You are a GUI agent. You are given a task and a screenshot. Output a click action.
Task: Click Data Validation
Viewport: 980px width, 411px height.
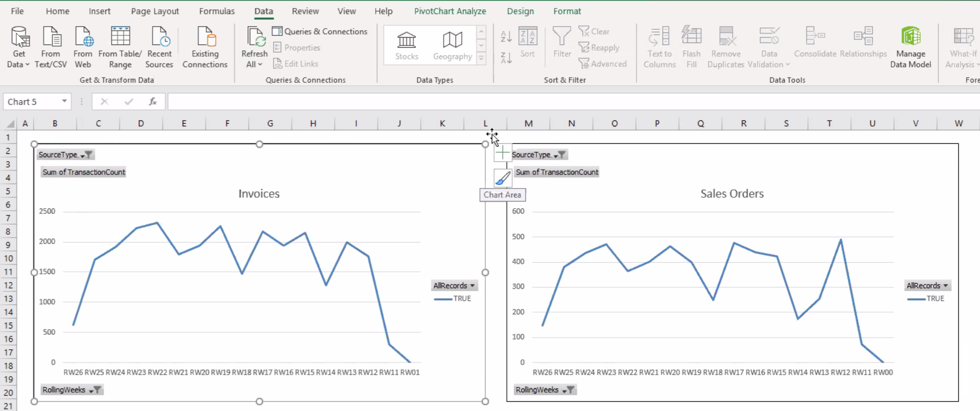click(769, 47)
